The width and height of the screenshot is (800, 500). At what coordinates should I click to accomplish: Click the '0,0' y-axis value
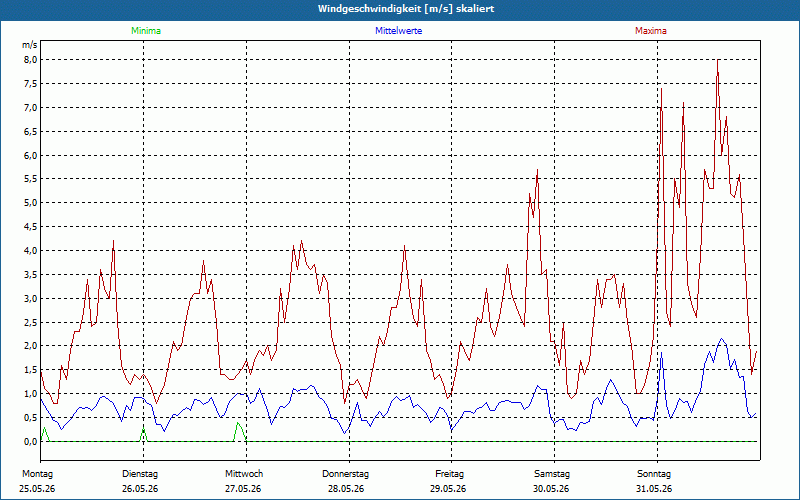(31, 441)
